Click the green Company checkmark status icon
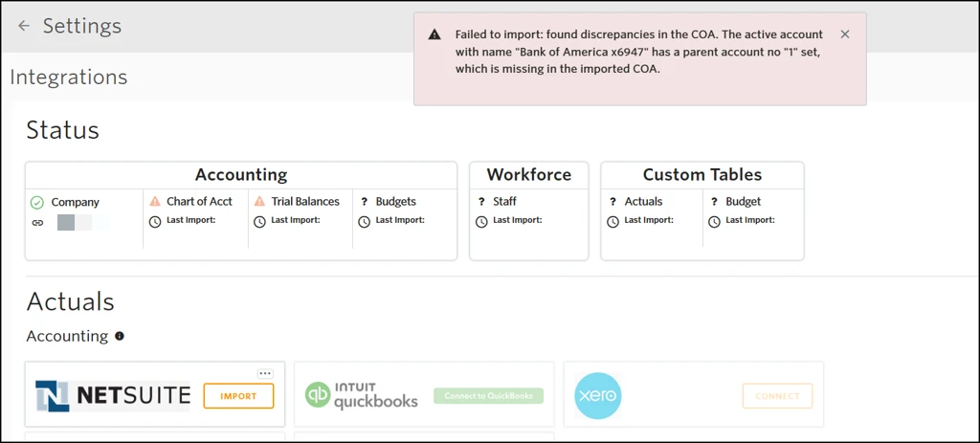980x443 pixels. tap(37, 203)
